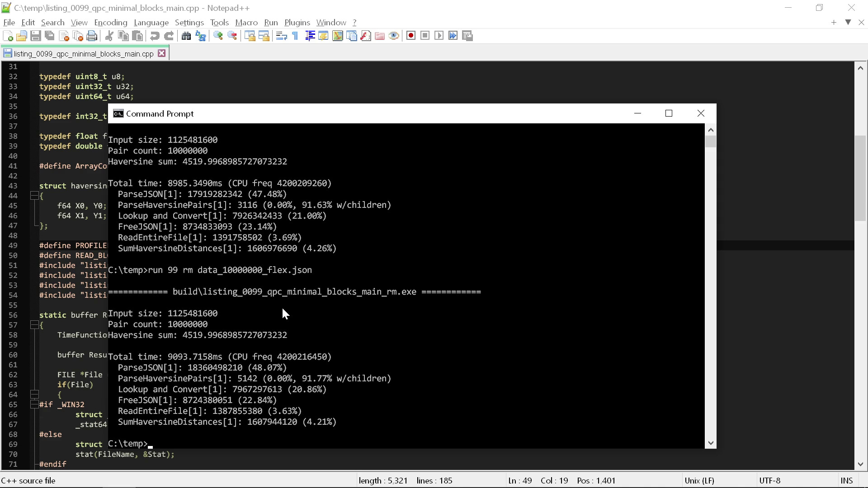868x488 pixels.
Task: Open the Macro menu
Action: tap(246, 22)
